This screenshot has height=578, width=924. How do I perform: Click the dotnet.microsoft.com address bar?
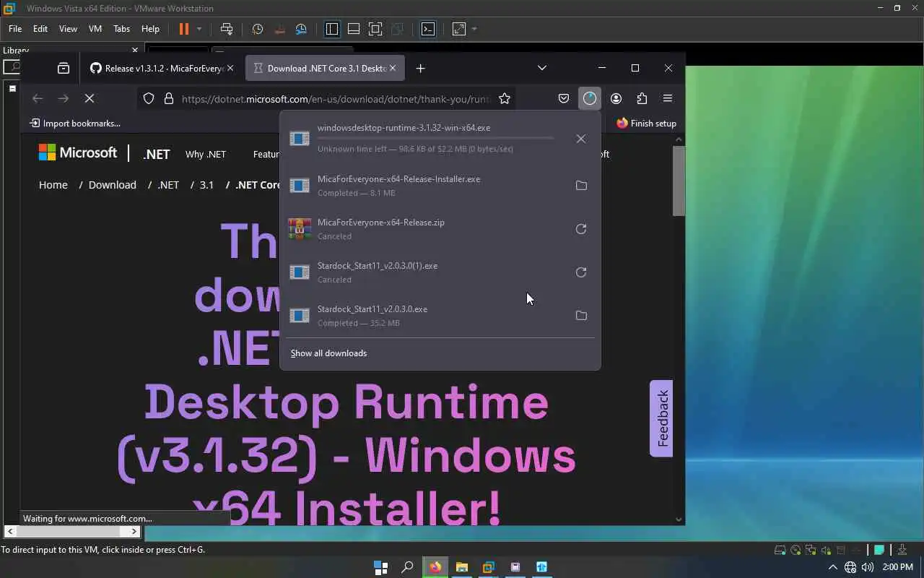coord(336,99)
